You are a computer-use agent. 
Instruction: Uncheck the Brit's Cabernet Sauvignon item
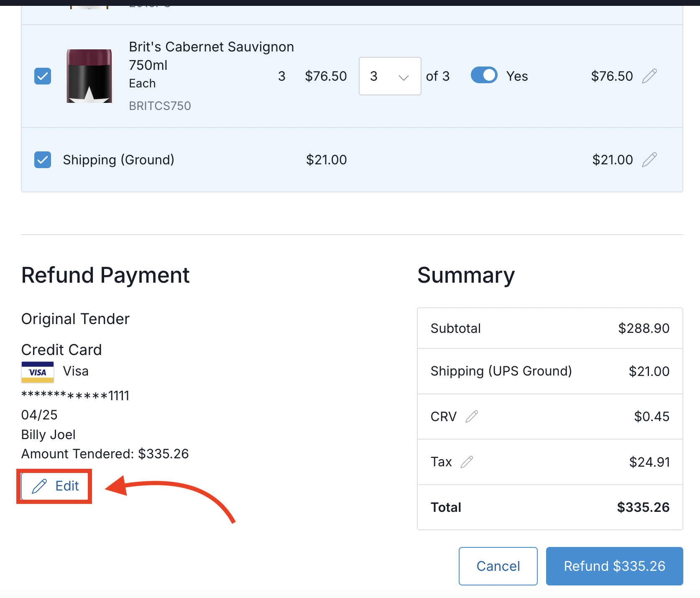(42, 76)
